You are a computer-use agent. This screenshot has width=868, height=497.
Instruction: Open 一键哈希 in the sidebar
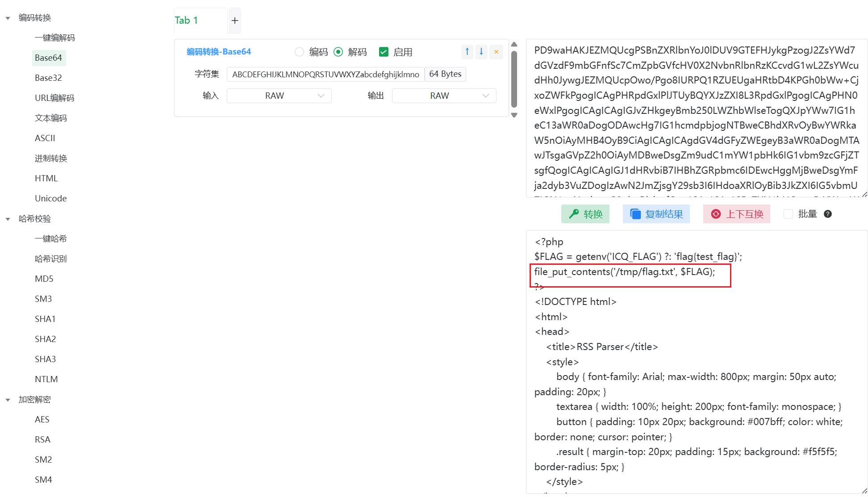[51, 239]
